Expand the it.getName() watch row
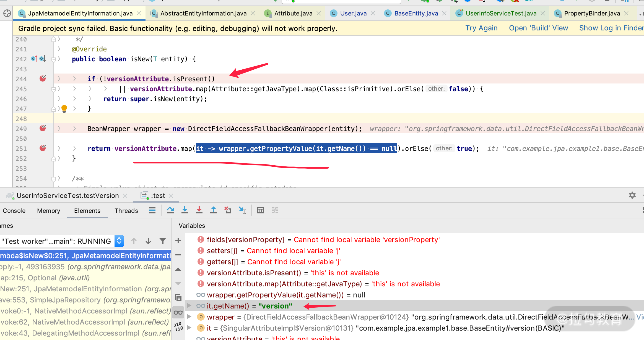The height and width of the screenshot is (340, 644). pos(189,305)
